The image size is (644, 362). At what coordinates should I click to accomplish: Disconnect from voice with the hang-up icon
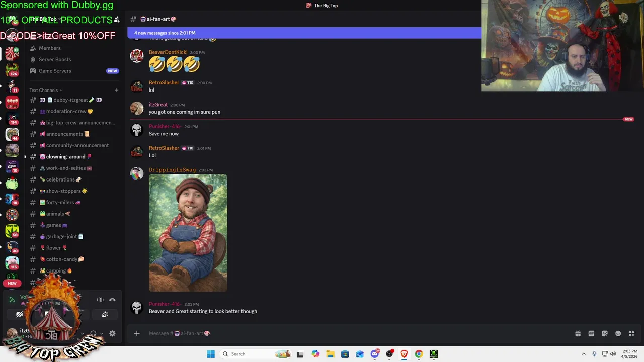(112, 300)
